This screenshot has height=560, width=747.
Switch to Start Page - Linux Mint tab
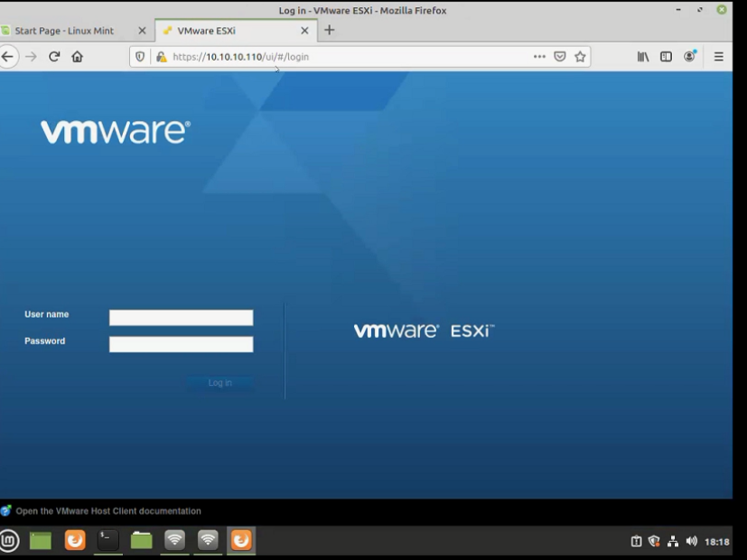pyautogui.click(x=64, y=31)
